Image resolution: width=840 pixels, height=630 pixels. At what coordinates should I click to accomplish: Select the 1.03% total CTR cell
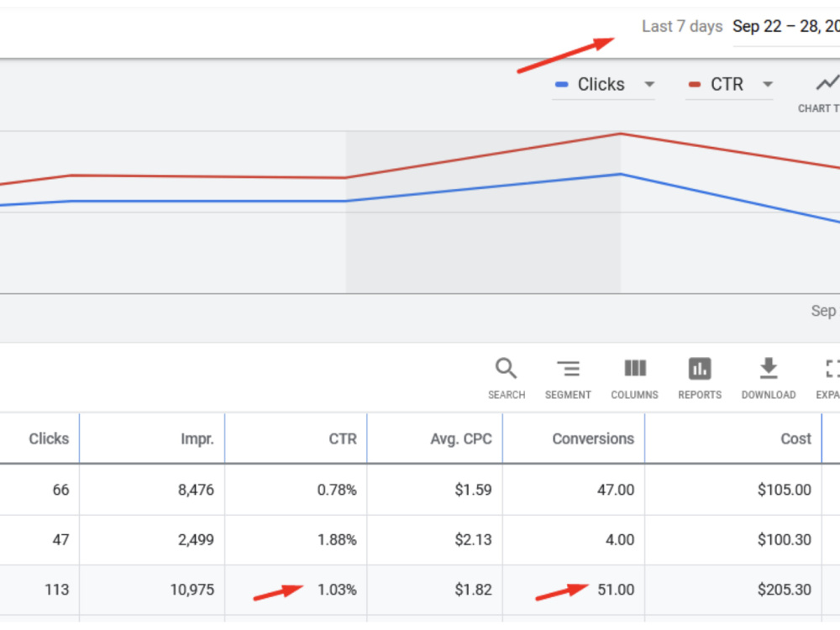click(337, 590)
